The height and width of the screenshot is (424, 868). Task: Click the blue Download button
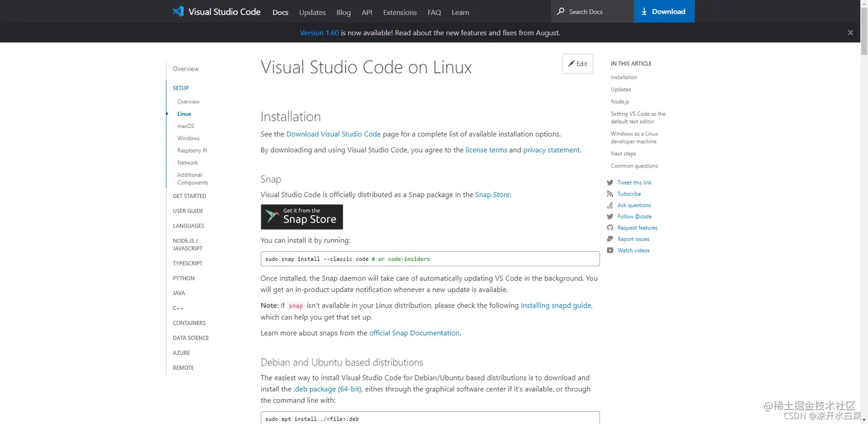coord(664,11)
